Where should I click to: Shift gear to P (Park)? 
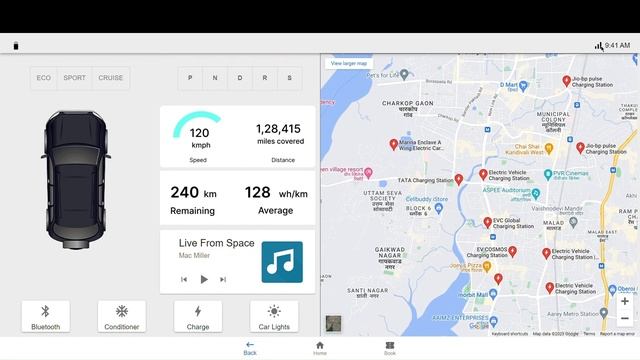(190, 78)
